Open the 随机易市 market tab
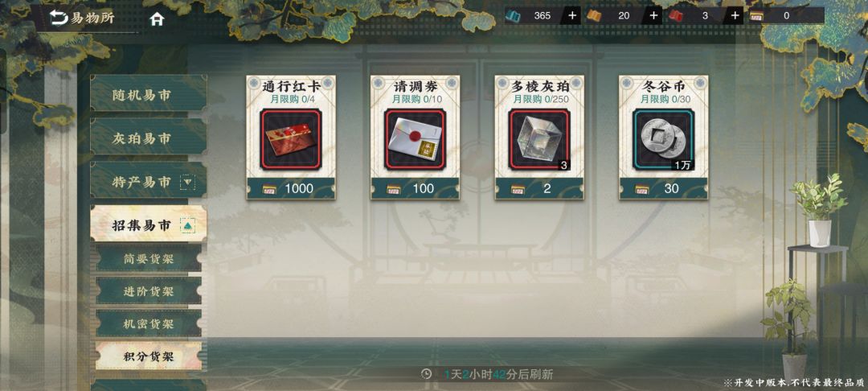 (149, 95)
